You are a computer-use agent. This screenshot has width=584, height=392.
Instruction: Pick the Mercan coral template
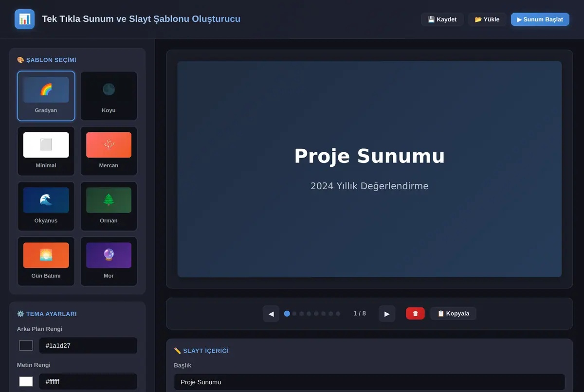click(109, 151)
